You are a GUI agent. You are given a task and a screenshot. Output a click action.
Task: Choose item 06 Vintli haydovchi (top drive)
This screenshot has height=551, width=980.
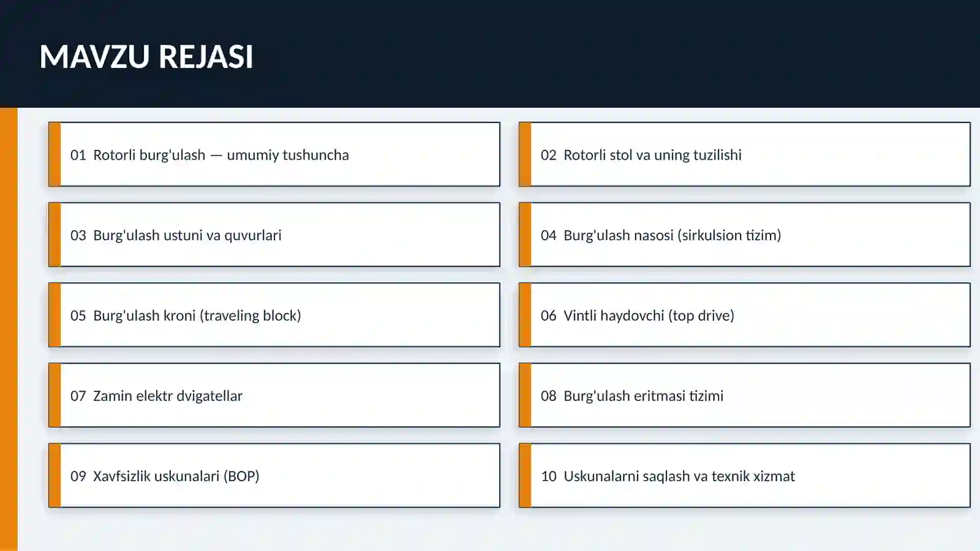click(x=745, y=315)
